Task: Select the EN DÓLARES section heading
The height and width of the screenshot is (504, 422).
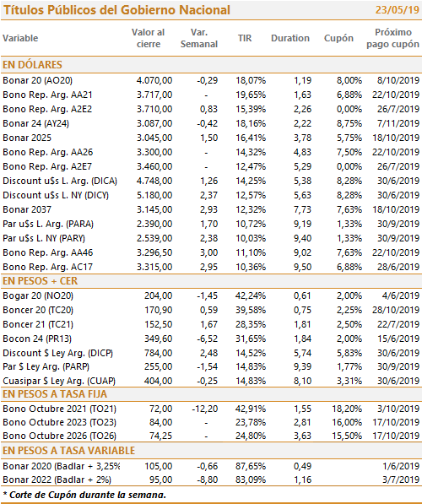Action: tap(32, 65)
